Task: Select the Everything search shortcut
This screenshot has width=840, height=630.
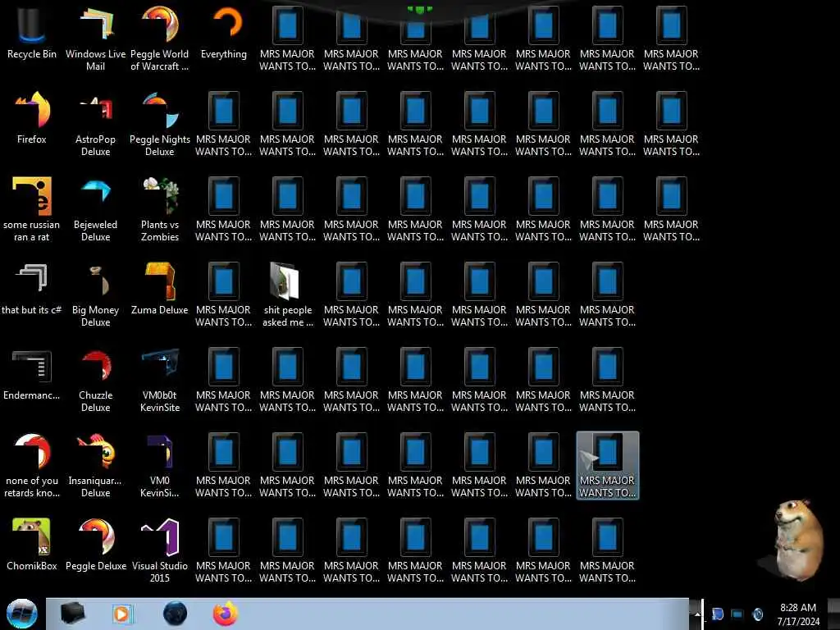Action: 224,34
